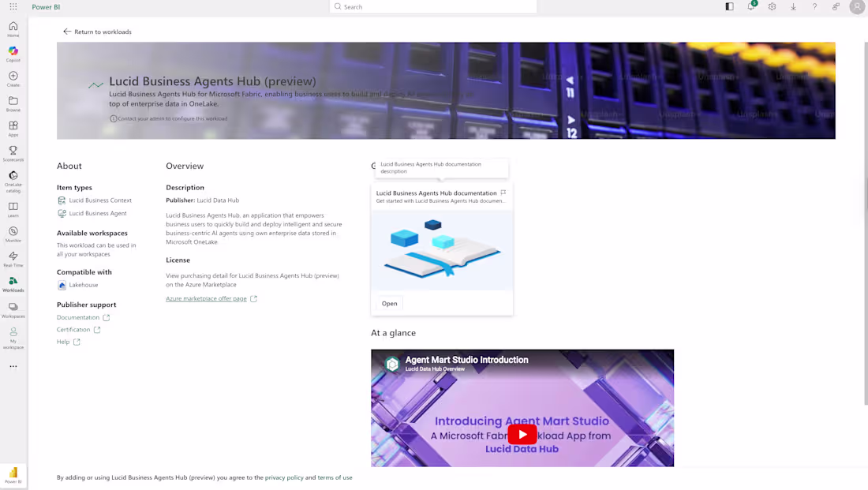
Task: Click the page vertical scrollbar
Action: tap(866, 223)
